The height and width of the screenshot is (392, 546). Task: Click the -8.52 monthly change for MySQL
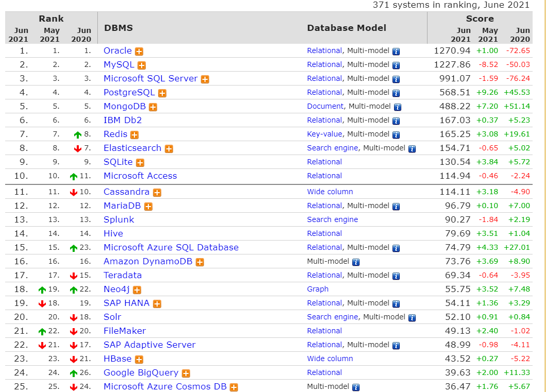(488, 65)
